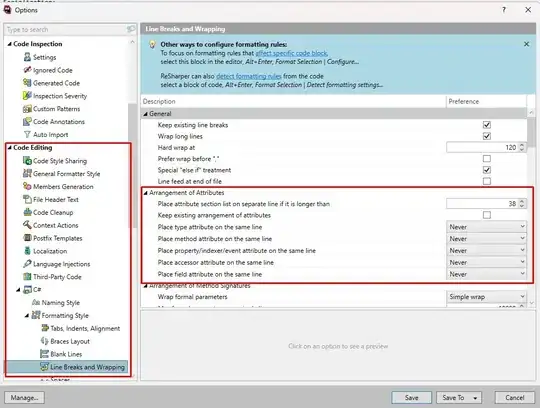
Task: Open the detect formatting rules link
Action: coord(249,76)
